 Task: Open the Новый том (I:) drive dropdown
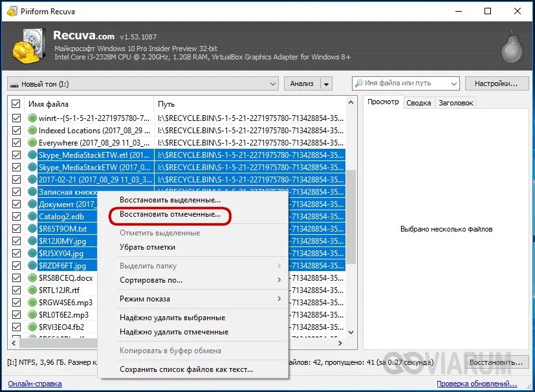[x=272, y=84]
